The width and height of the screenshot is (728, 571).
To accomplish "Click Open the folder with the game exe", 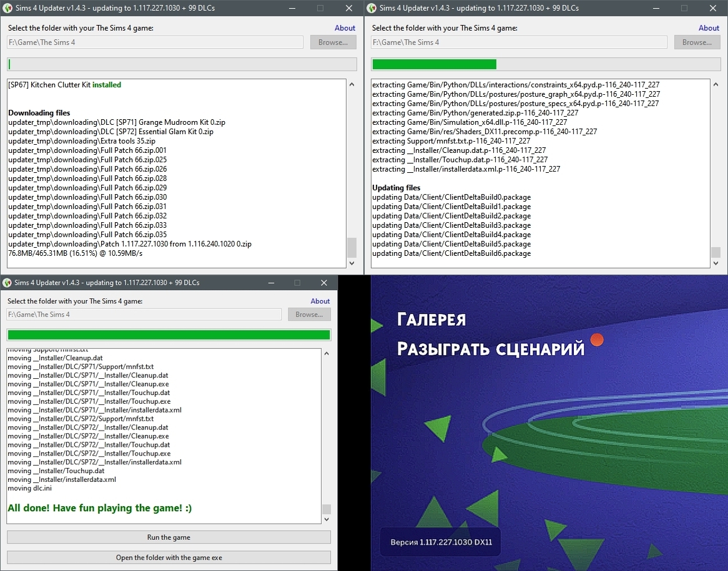I will [x=169, y=557].
